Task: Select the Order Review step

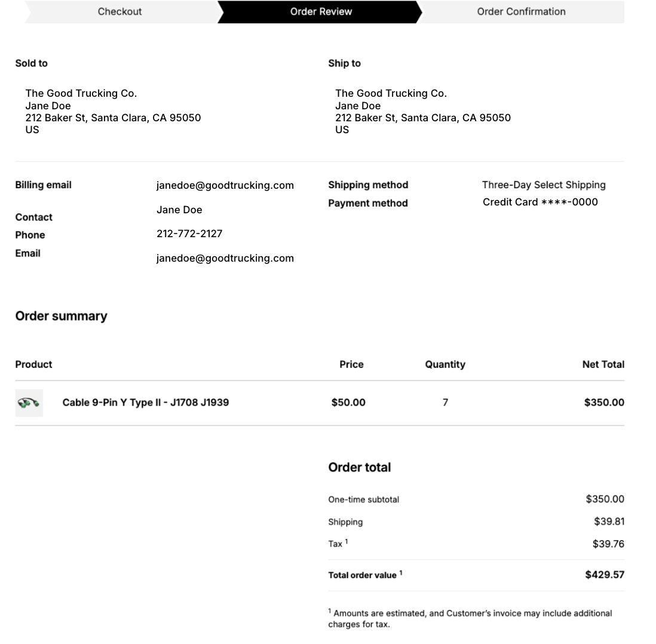Action: (321, 11)
